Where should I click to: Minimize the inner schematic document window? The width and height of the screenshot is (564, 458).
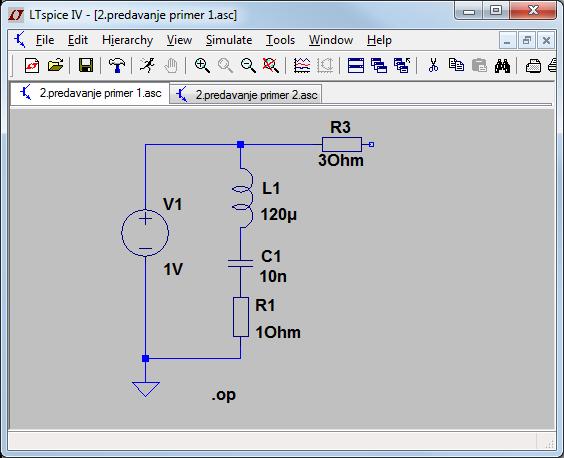(508, 40)
